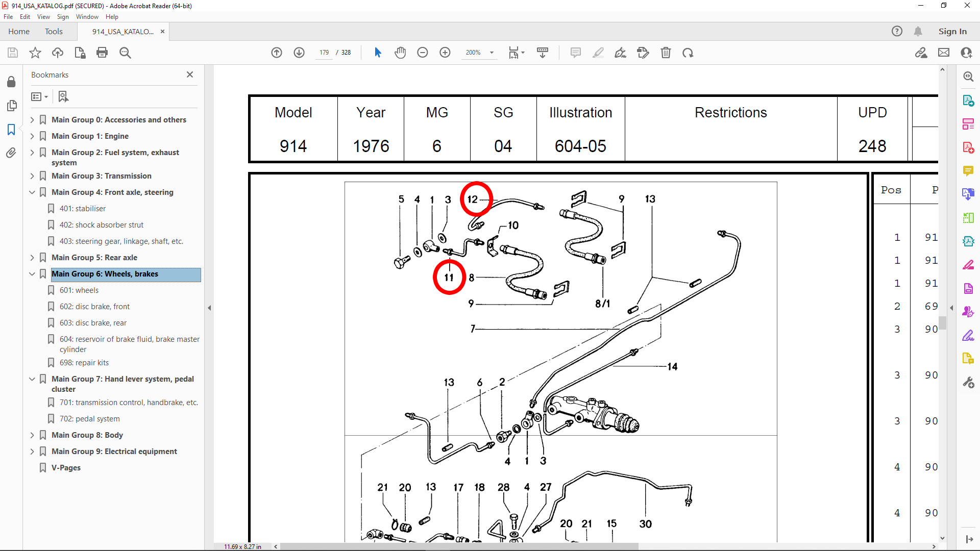Open the 200% zoom level dropdown
Image resolution: width=980 pixels, height=551 pixels.
click(x=492, y=53)
